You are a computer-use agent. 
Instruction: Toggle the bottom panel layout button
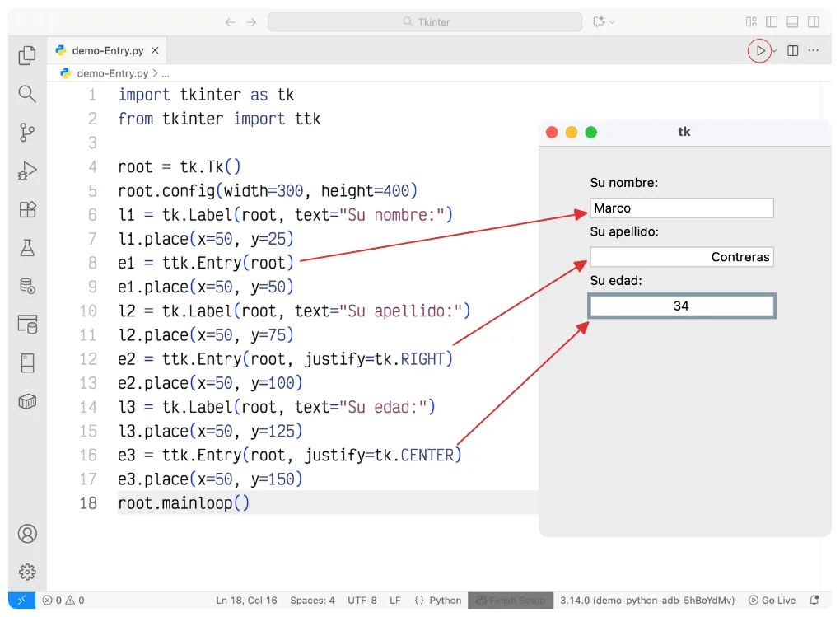click(792, 22)
